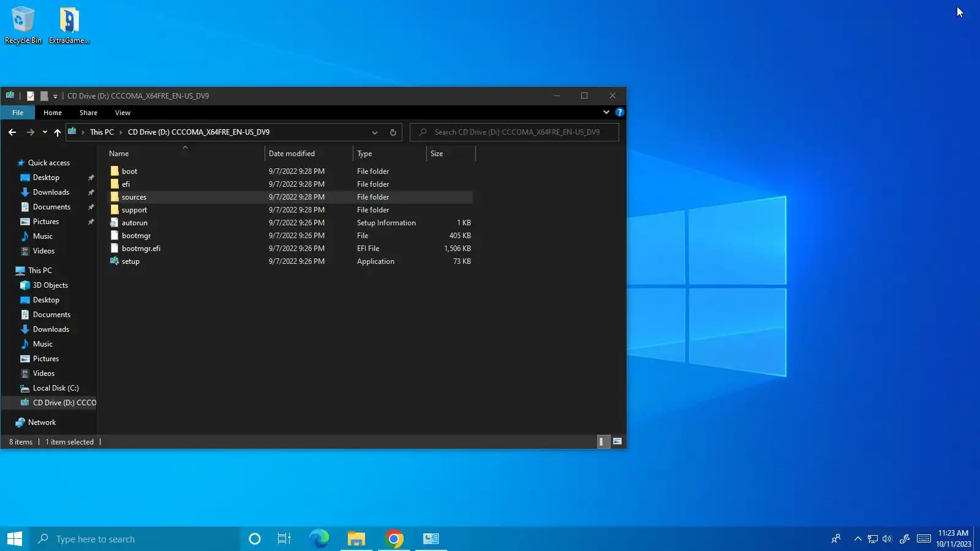Image resolution: width=980 pixels, height=551 pixels.
Task: Select the efi folder
Action: [126, 184]
